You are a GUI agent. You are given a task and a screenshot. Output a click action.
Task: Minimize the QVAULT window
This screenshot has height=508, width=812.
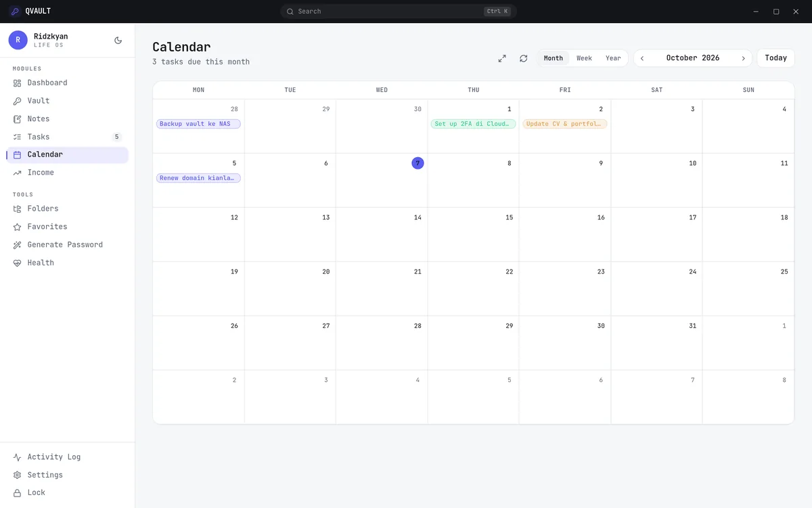756,12
